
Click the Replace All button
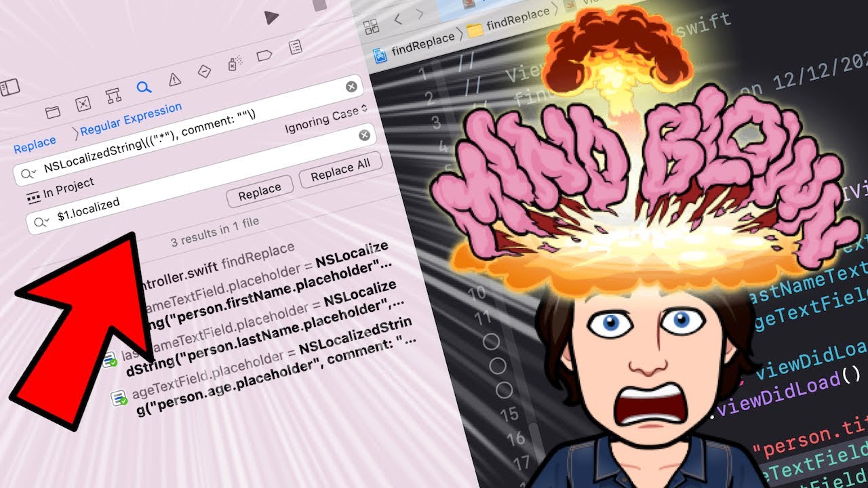tap(340, 171)
